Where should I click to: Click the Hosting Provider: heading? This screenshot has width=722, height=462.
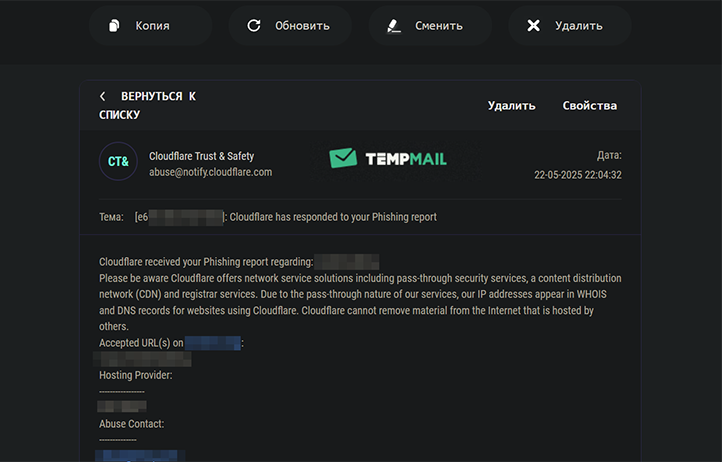click(x=135, y=375)
